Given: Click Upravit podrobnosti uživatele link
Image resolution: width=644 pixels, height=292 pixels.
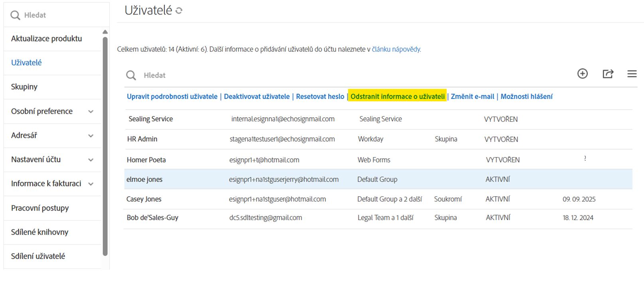Looking at the screenshot, I should pyautogui.click(x=172, y=97).
